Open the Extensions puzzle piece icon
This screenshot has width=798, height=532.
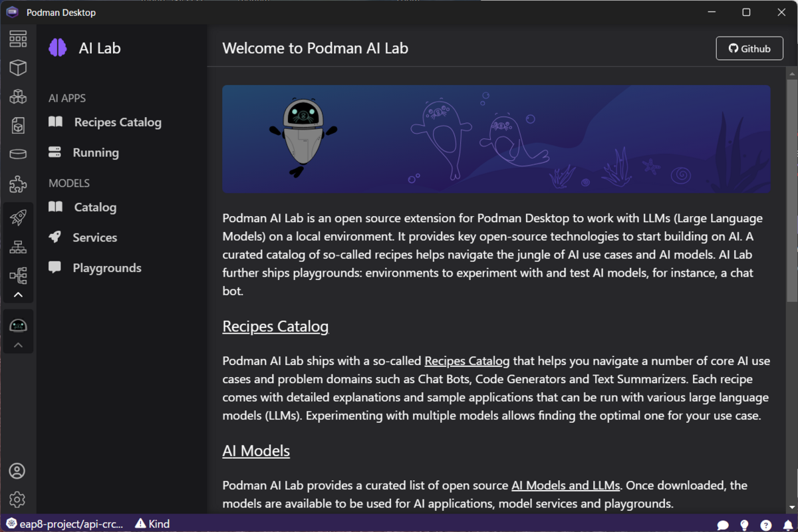(x=18, y=184)
